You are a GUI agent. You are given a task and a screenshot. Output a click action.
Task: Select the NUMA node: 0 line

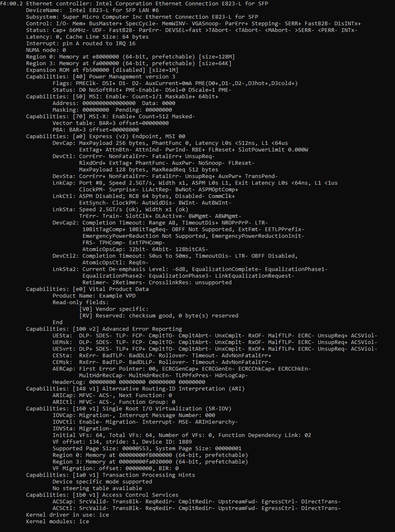[x=46, y=50]
